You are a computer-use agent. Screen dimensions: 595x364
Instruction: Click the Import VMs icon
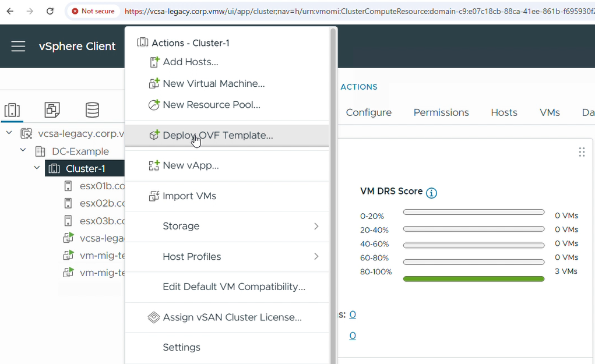point(154,196)
